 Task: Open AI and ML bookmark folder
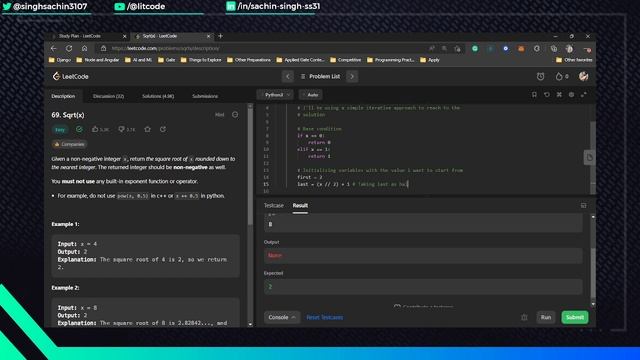coord(138,60)
